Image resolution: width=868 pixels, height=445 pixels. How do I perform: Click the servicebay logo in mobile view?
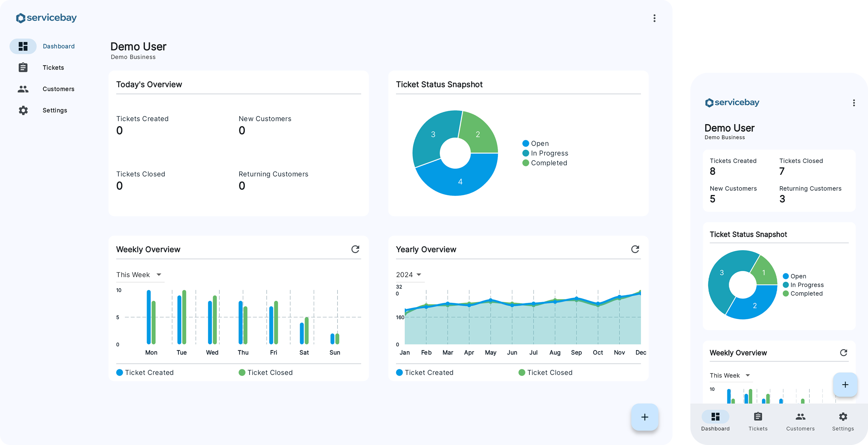pos(732,102)
